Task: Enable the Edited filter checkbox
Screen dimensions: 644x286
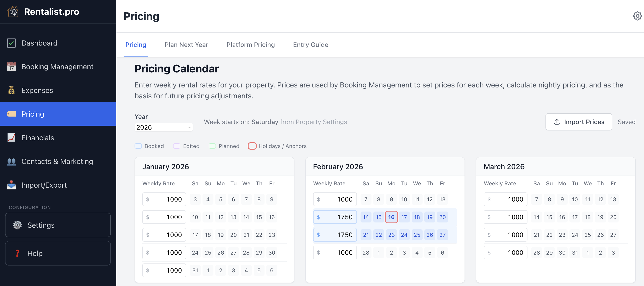Action: pos(177,146)
